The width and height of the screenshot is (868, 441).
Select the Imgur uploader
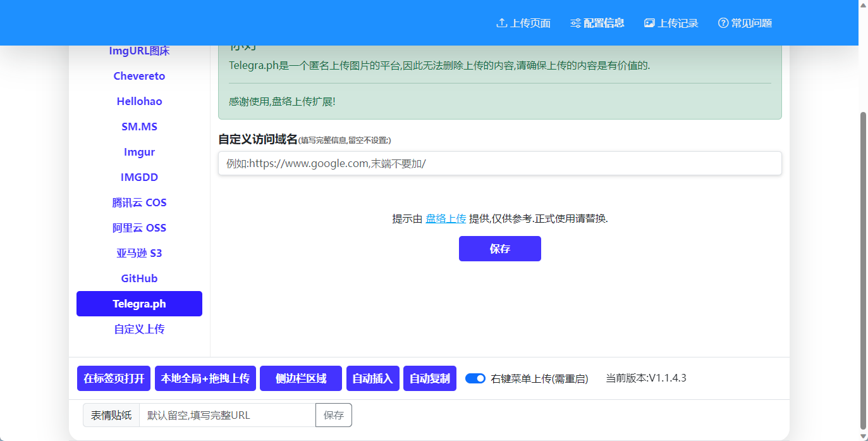[139, 152]
